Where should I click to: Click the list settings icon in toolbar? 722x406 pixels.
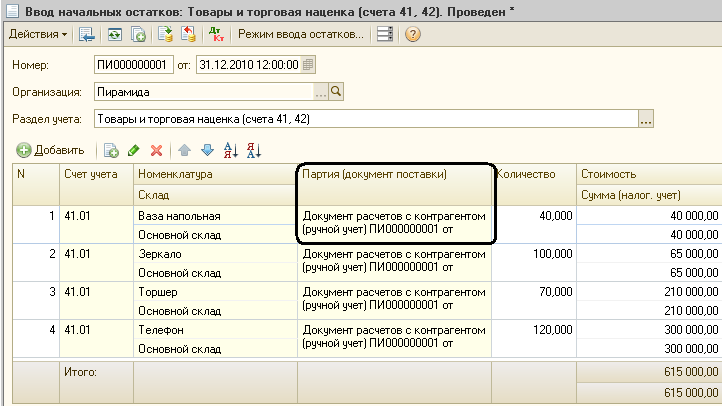(385, 35)
